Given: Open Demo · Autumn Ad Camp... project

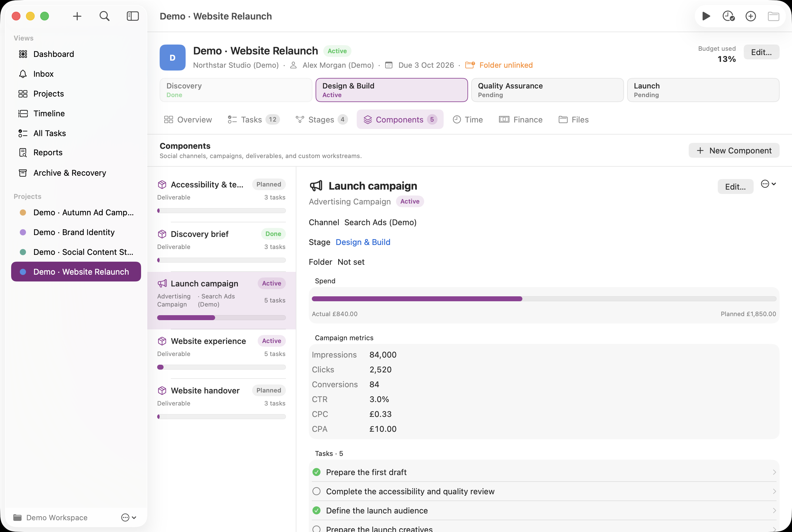Looking at the screenshot, I should point(76,212).
